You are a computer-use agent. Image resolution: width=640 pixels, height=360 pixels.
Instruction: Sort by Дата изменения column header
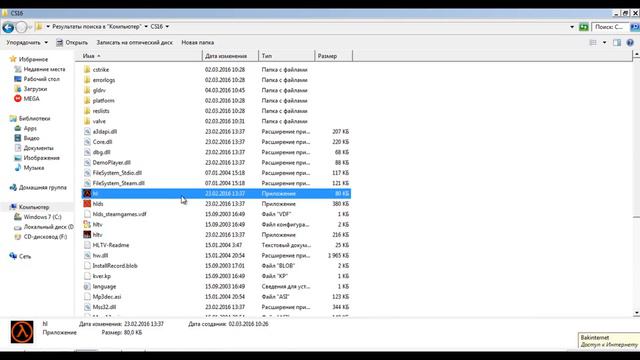(x=231, y=56)
